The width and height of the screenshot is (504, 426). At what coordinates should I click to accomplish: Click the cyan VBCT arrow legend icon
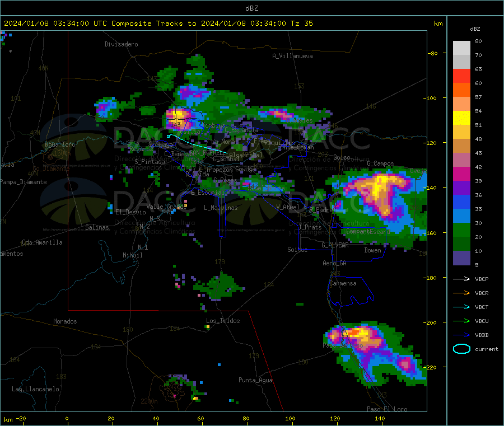pos(461,307)
